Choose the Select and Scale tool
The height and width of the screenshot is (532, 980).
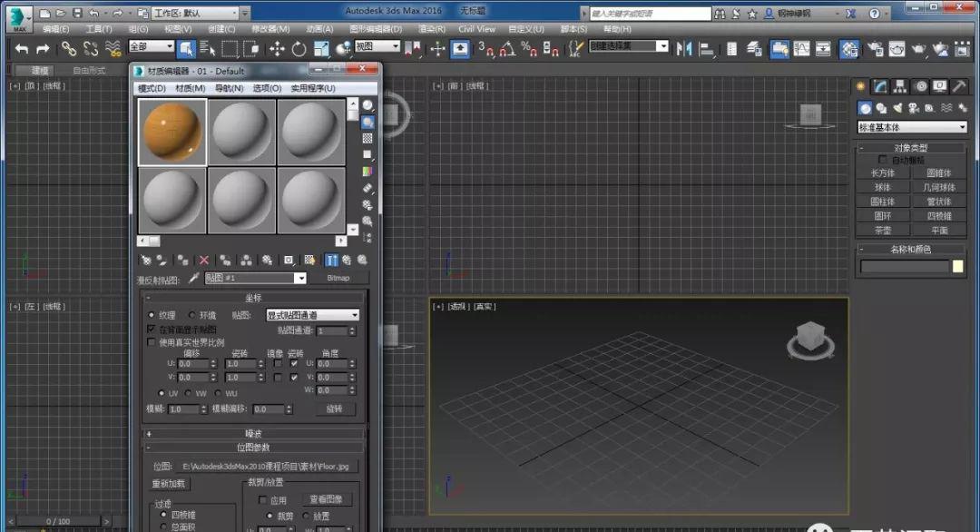pos(320,49)
